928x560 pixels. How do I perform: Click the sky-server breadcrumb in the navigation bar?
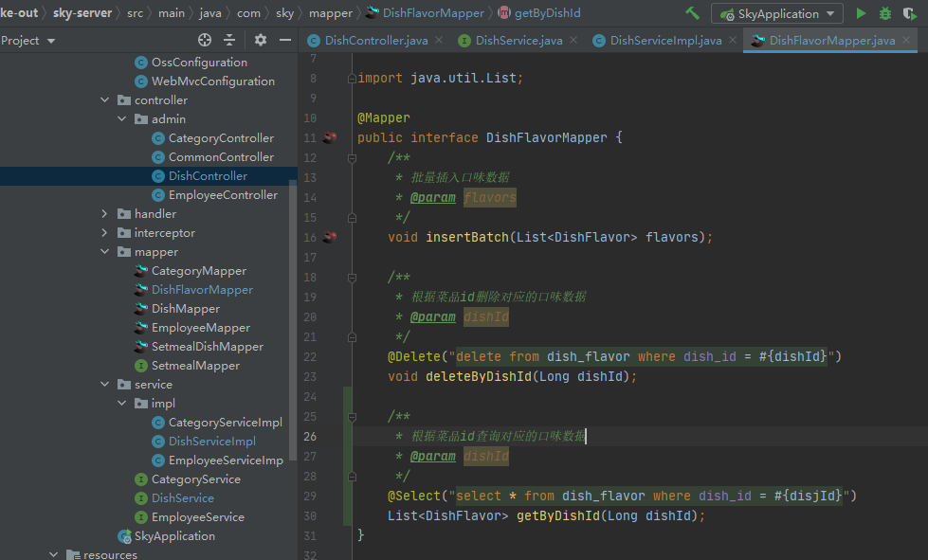pyautogui.click(x=82, y=13)
